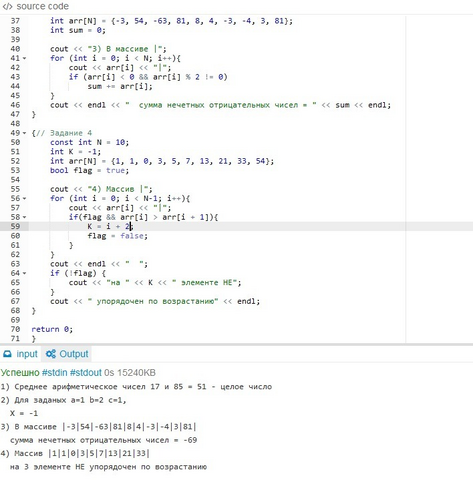473x480 pixels.
Task: Fold the if (!flag) block at line 64
Action: [x=24, y=273]
